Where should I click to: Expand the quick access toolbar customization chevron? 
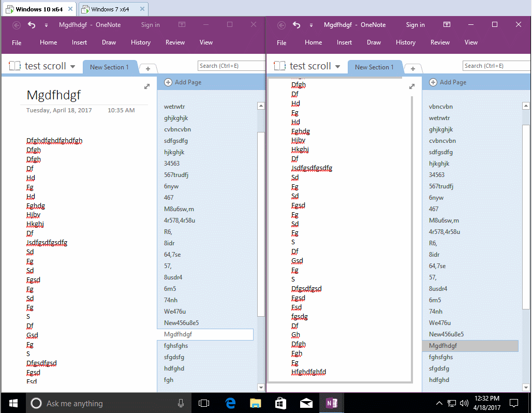pyautogui.click(x=46, y=24)
